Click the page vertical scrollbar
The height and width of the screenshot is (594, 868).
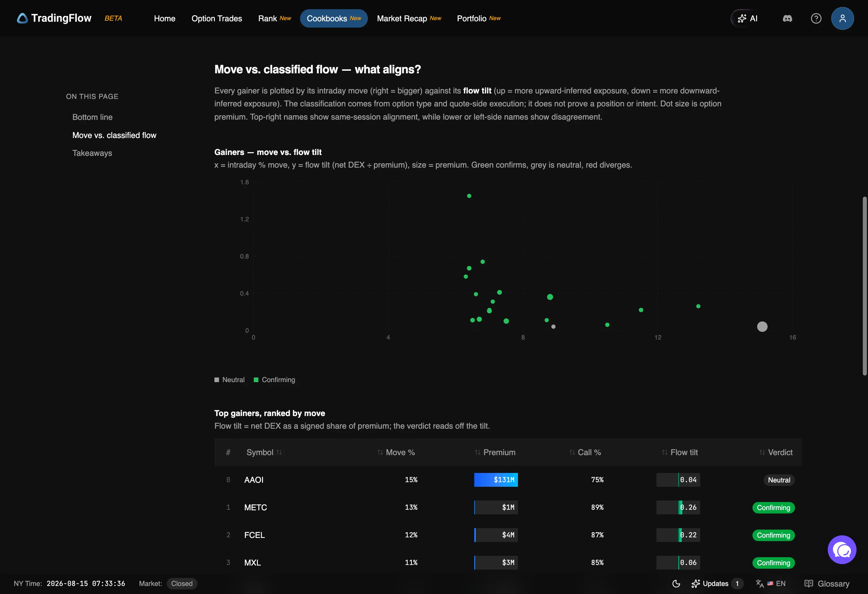click(x=864, y=286)
